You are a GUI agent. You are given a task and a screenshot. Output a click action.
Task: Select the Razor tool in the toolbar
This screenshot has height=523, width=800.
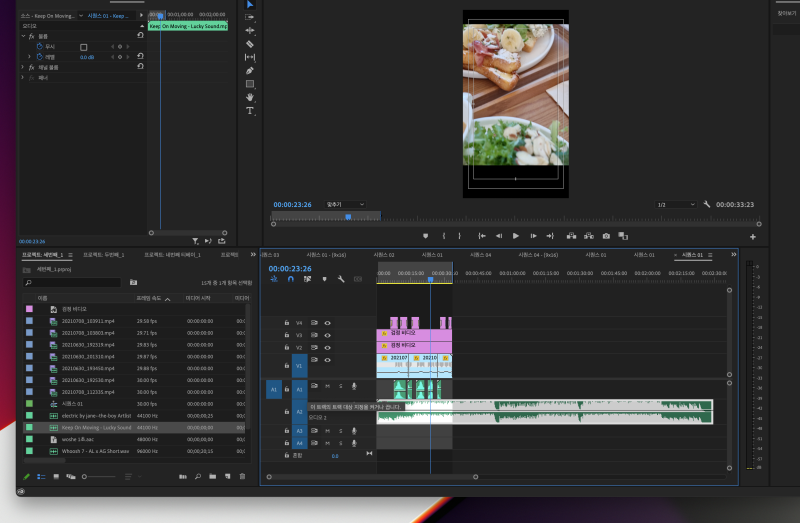[x=250, y=44]
